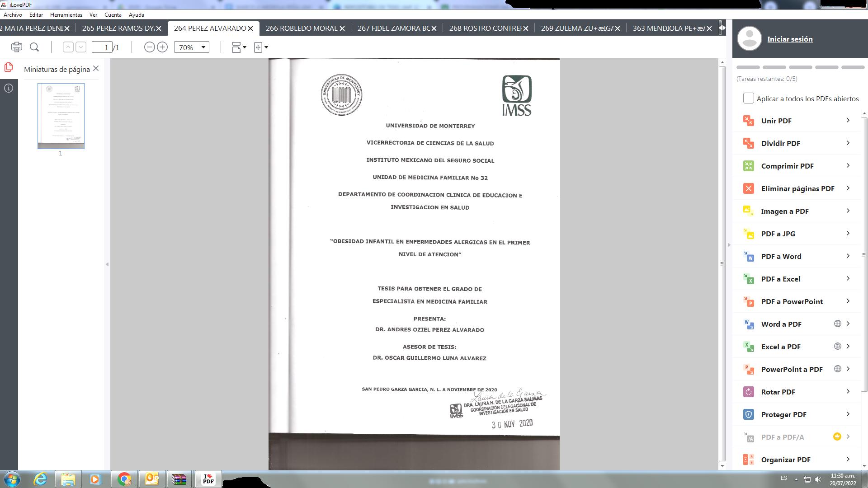
Task: Click the PDF a JPG icon
Action: [x=749, y=234]
